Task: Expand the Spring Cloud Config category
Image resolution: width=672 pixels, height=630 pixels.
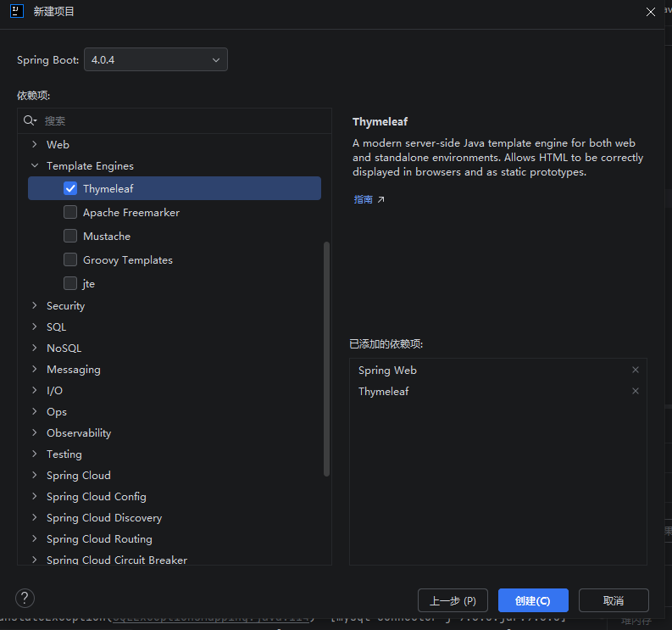Action: click(34, 496)
